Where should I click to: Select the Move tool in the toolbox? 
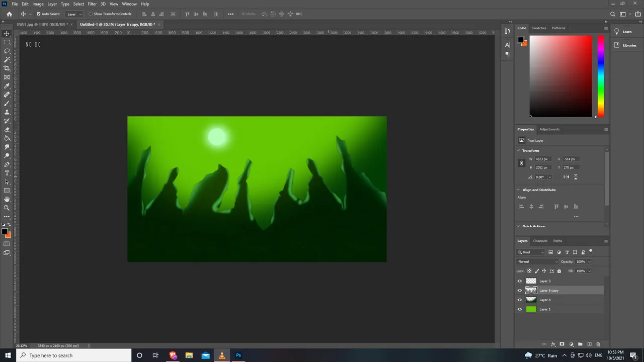pyautogui.click(x=7, y=34)
